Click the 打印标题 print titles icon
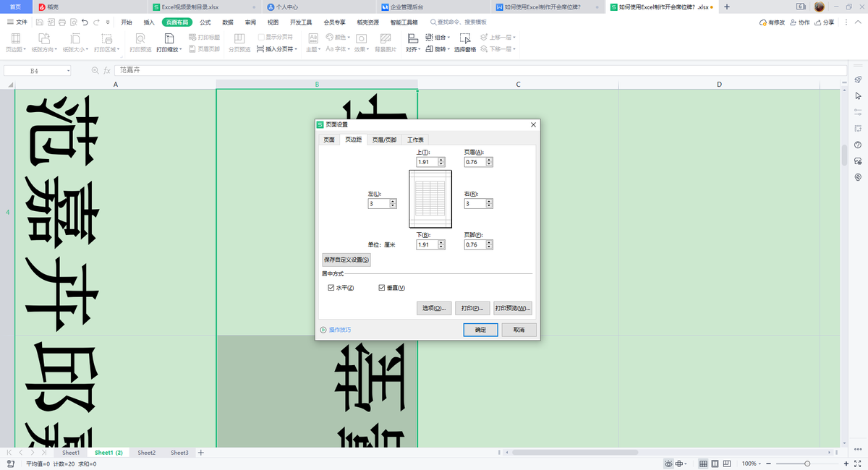 click(x=192, y=37)
